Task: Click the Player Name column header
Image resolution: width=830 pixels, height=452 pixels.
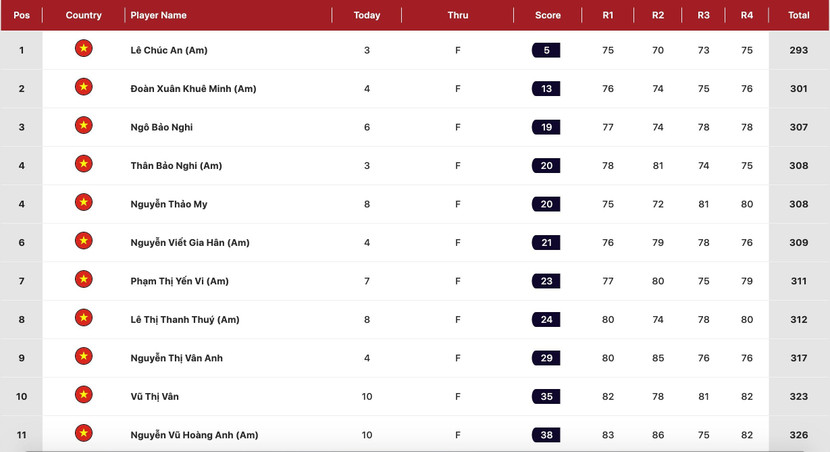Action: 158,15
